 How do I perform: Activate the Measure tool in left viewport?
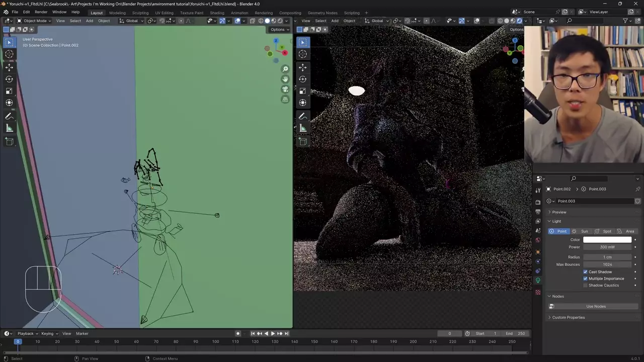click(9, 129)
